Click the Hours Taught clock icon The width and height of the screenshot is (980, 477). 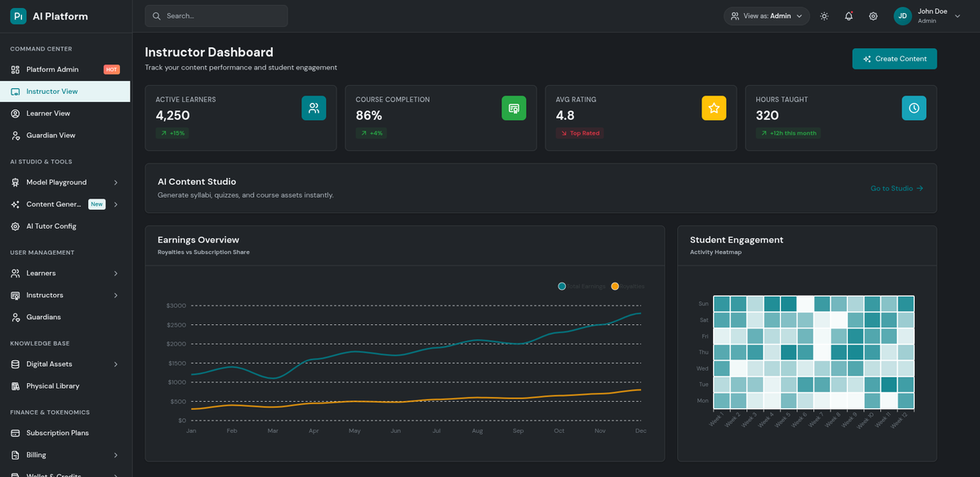[914, 108]
